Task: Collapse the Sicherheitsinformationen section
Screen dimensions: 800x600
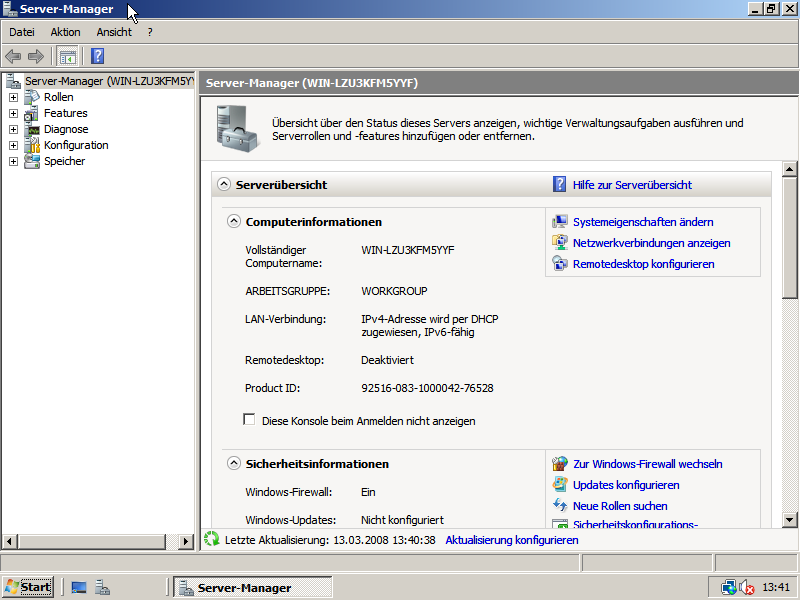Action: click(x=234, y=464)
